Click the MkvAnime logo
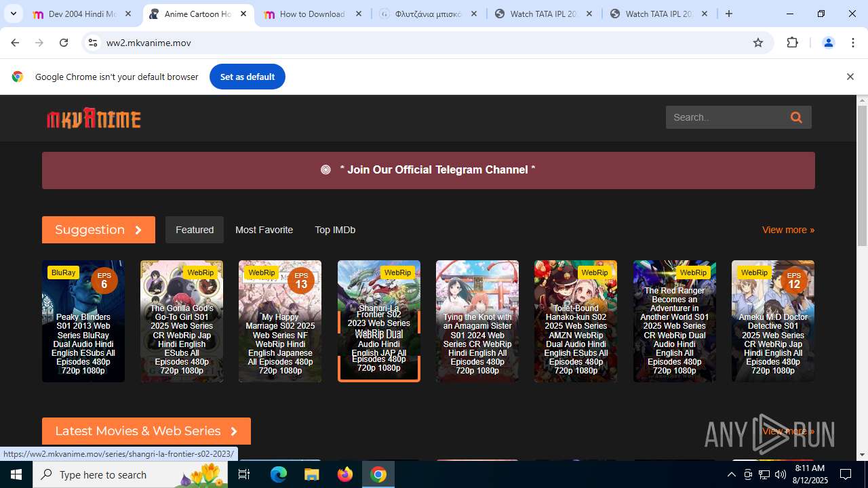This screenshot has width=868, height=488. [x=94, y=118]
